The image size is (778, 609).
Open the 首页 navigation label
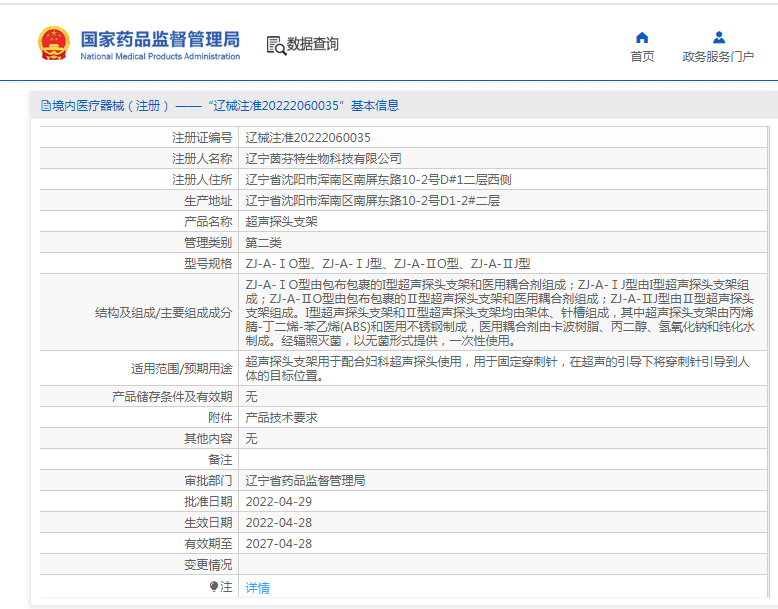point(642,57)
